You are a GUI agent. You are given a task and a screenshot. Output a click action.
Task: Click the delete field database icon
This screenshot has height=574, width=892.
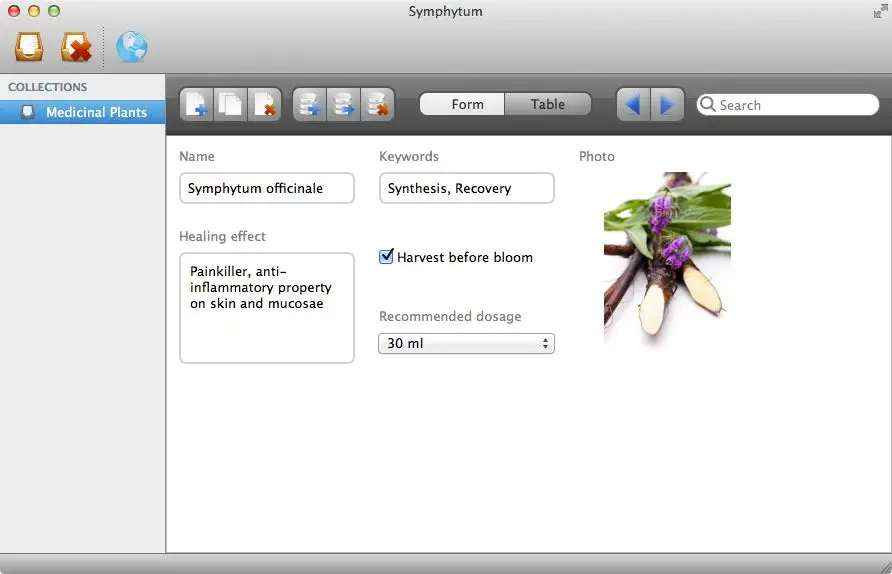tap(377, 105)
